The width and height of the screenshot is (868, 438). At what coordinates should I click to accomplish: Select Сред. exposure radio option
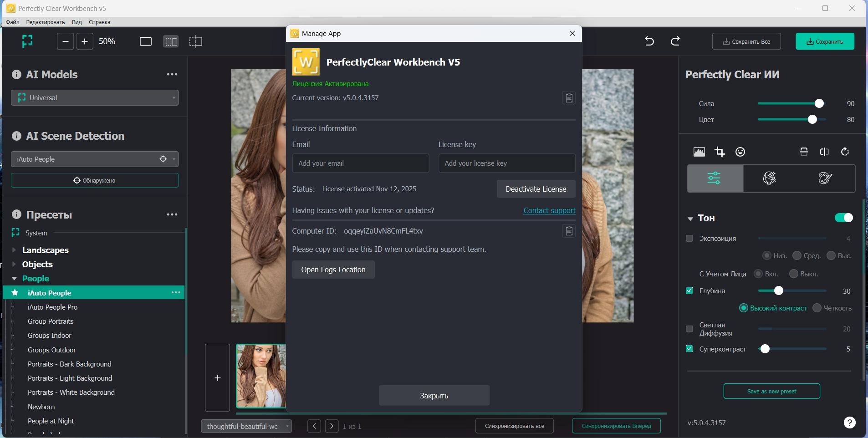797,256
